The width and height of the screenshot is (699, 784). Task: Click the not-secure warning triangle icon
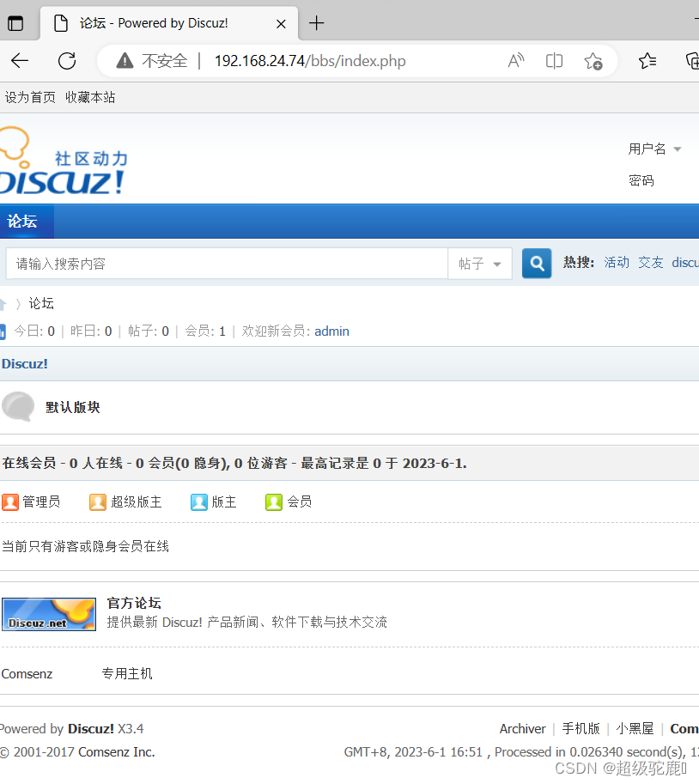click(x=125, y=61)
